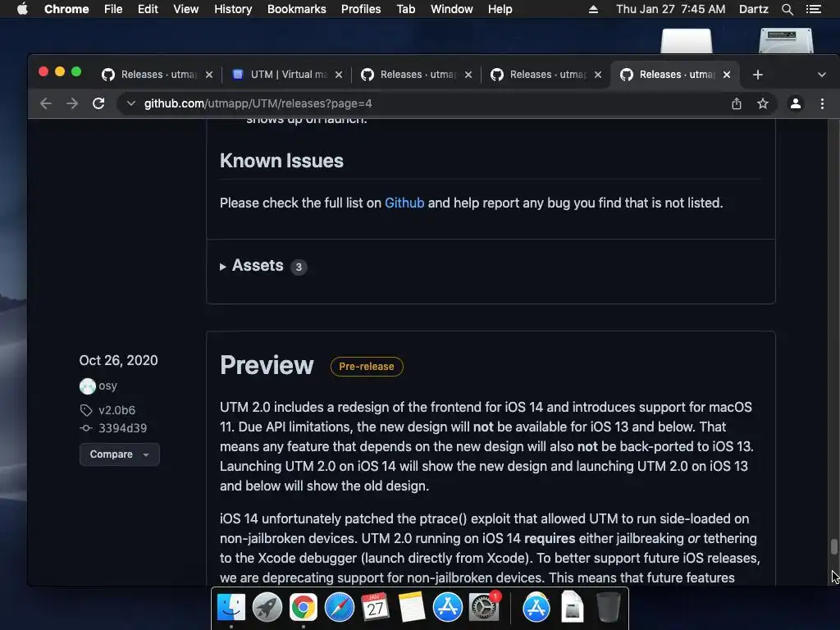The image size is (840, 630).
Task: Open Spotlight search in menu bar
Action: (x=787, y=9)
